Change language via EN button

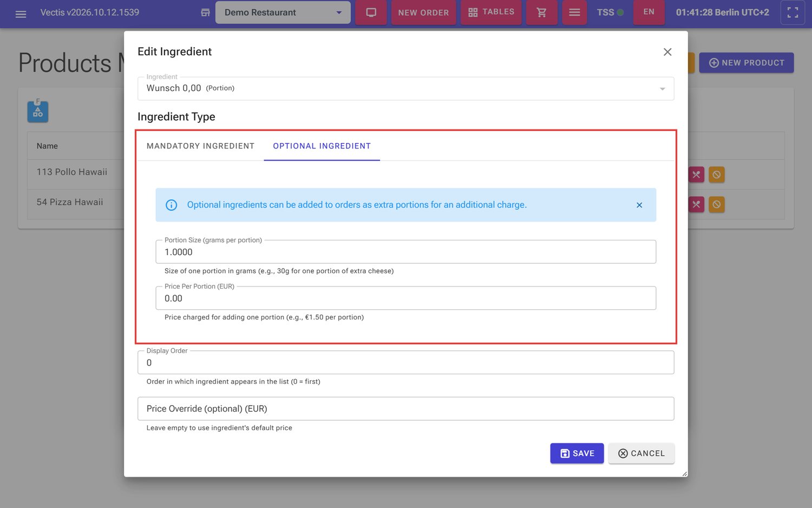click(x=649, y=12)
